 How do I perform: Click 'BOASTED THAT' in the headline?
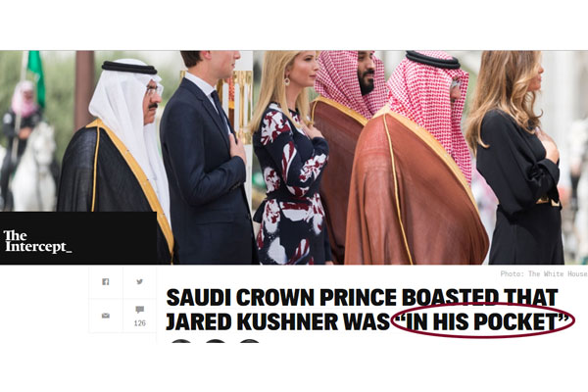click(x=480, y=298)
